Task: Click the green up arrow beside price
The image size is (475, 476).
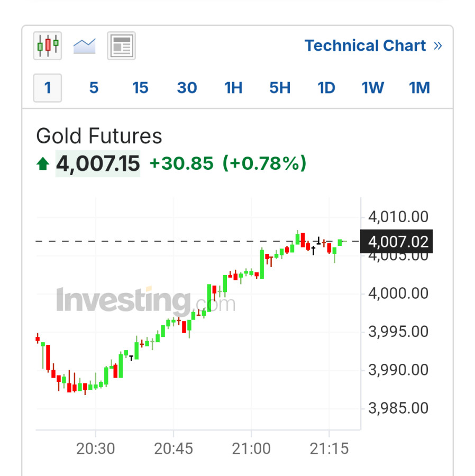Action: [x=43, y=164]
